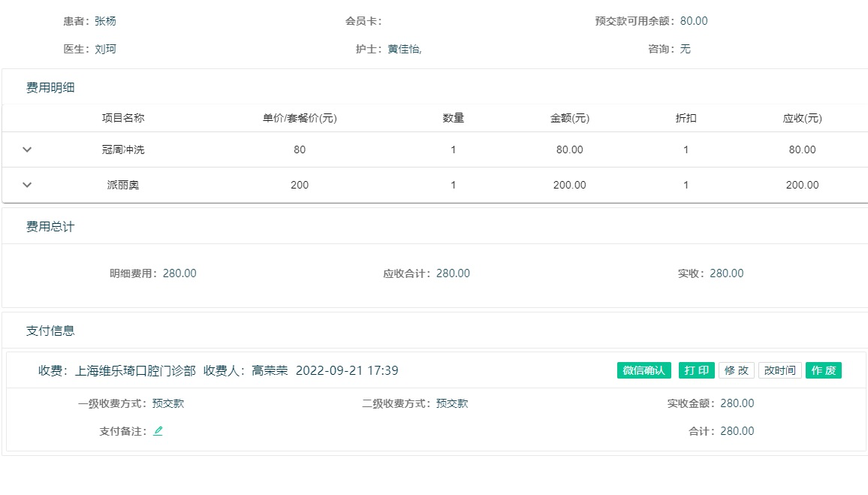Click the 应收(元) column header
The width and height of the screenshot is (868, 495).
point(802,118)
